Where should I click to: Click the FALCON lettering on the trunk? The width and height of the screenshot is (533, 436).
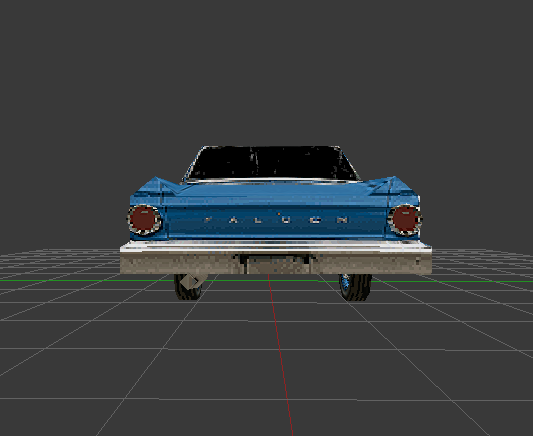tap(276, 220)
